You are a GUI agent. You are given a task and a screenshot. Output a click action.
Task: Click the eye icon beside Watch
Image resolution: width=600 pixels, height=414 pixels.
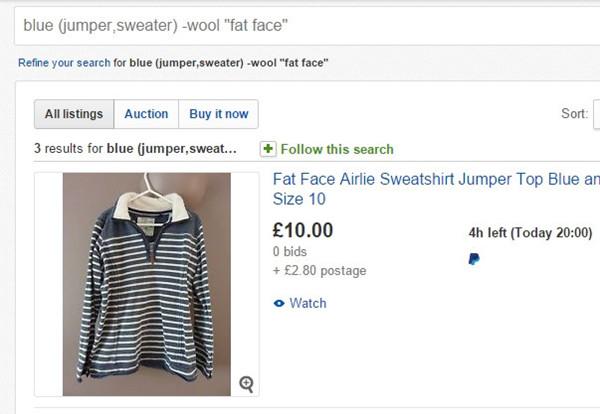[279, 303]
